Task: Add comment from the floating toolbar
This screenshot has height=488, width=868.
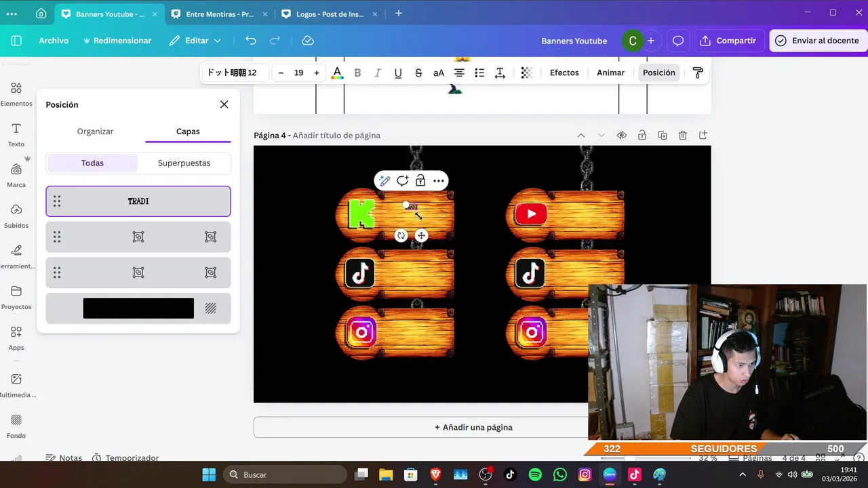Action: (402, 181)
